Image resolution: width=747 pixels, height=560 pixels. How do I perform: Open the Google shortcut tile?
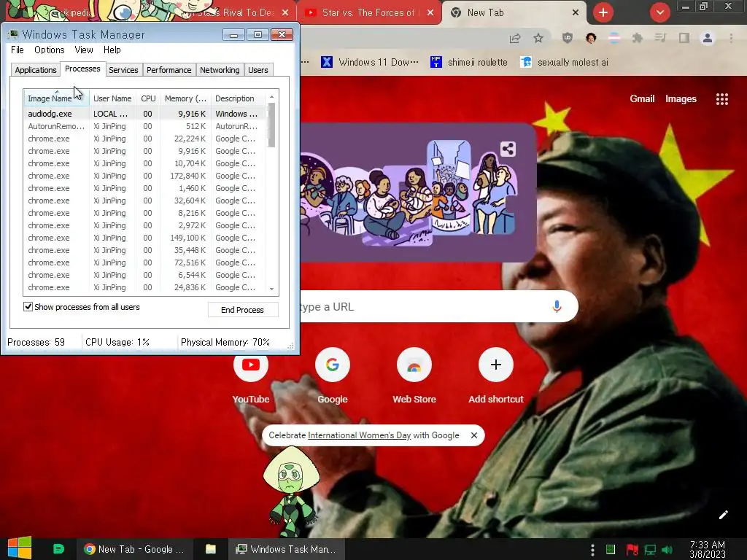[x=333, y=377]
